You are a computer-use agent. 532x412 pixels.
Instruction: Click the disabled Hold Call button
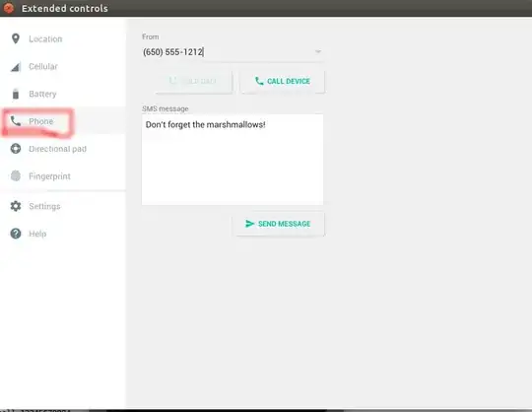point(194,81)
